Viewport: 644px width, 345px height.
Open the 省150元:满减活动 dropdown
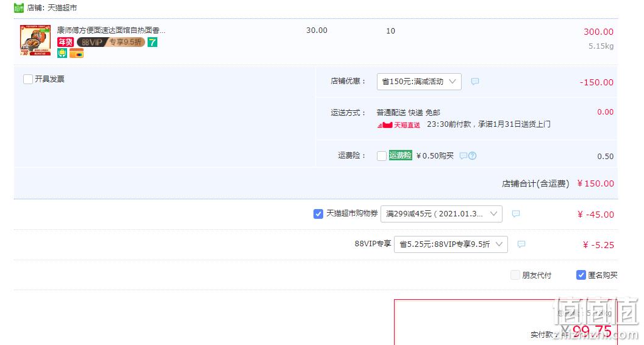tap(419, 81)
